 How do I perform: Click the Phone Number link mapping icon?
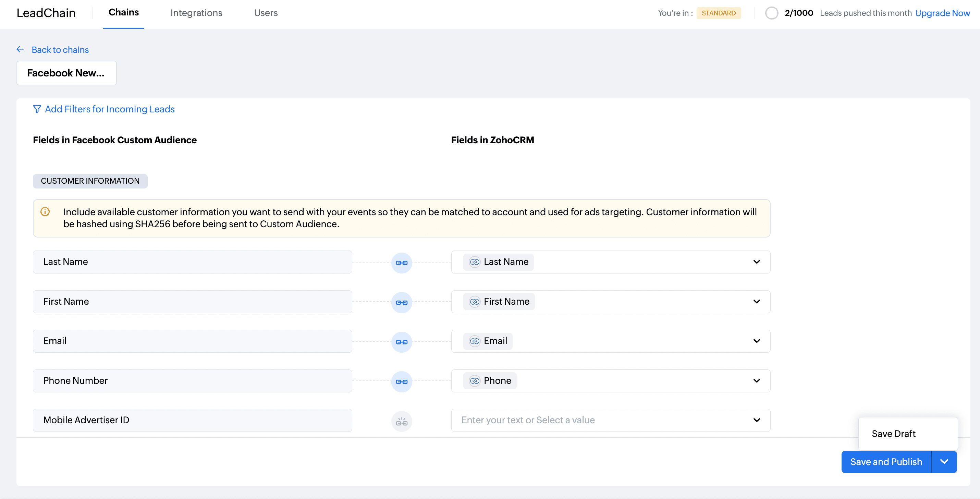pos(401,381)
